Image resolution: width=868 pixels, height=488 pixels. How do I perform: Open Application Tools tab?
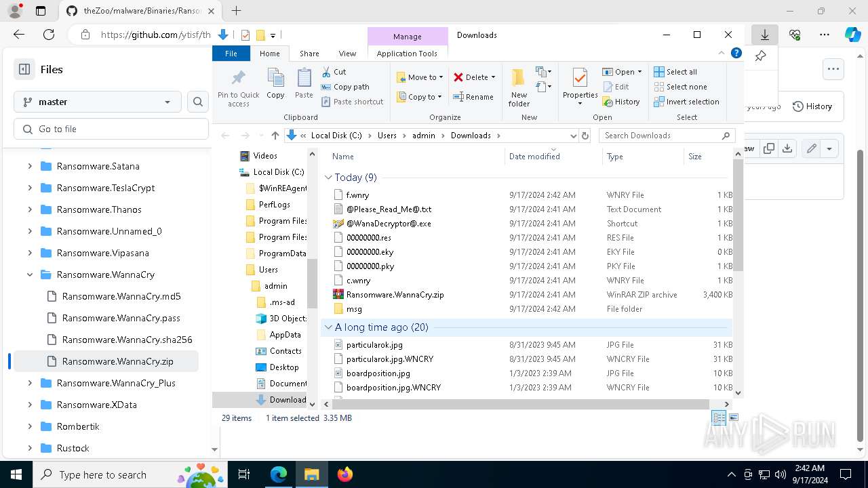tap(407, 54)
